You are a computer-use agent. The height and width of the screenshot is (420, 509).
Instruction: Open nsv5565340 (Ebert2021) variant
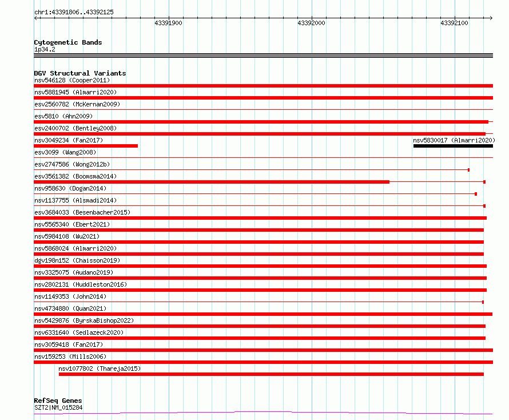(x=72, y=224)
